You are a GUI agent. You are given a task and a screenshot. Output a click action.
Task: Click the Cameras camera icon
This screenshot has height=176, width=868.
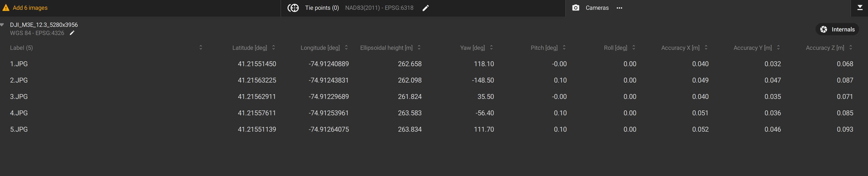click(576, 8)
